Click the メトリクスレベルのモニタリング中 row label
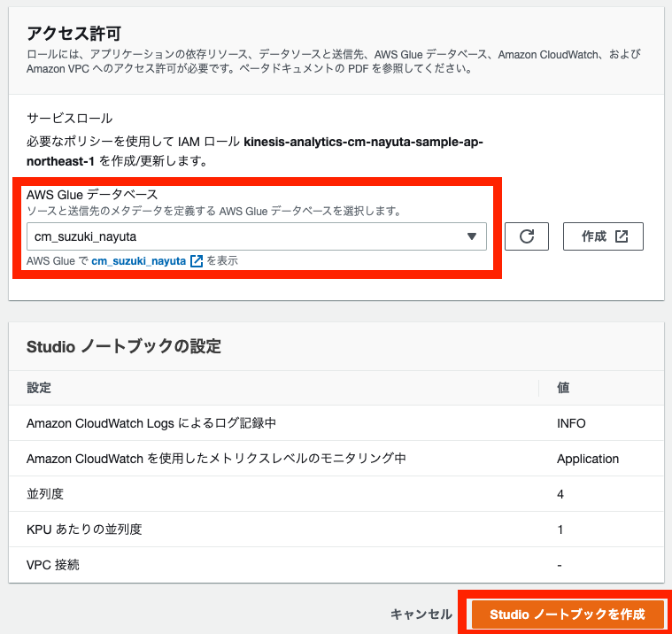 click(216, 459)
